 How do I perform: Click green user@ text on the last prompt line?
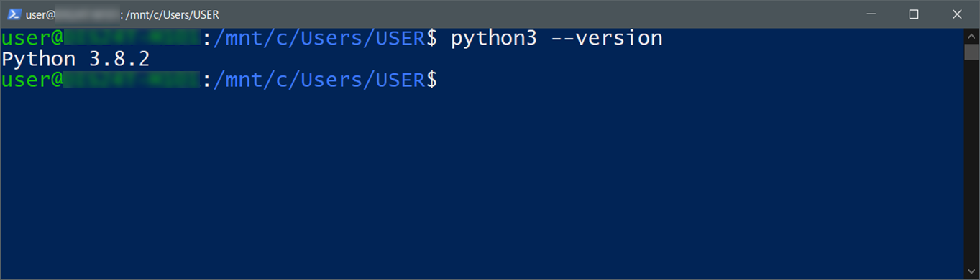[x=32, y=80]
